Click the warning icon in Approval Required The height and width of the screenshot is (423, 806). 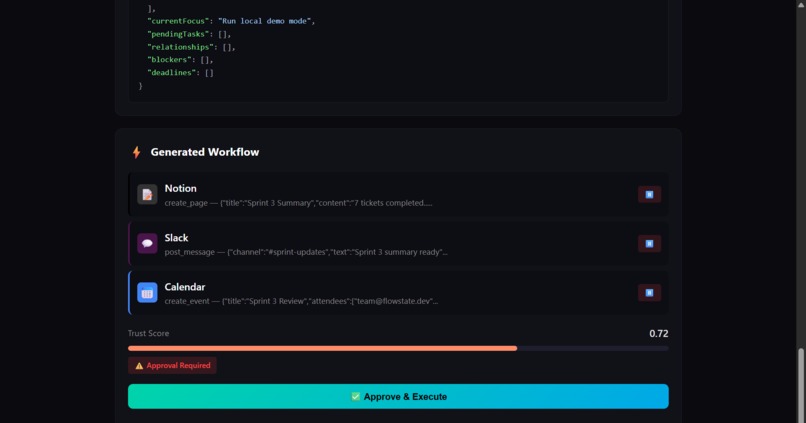[x=139, y=366]
